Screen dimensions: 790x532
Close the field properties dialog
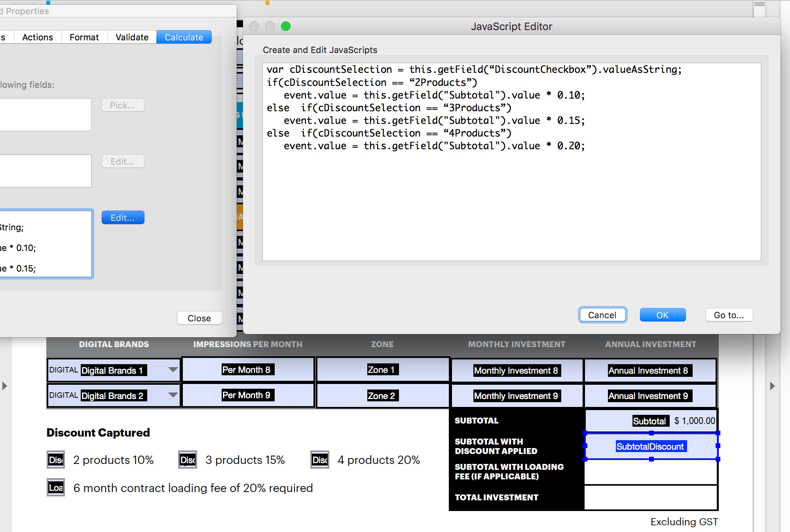pyautogui.click(x=199, y=318)
